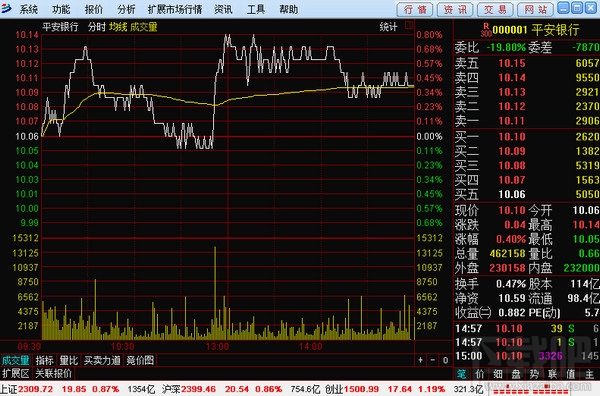Viewport: 600px width, 396px height.
Task: Switch to the 细 tab in quote panel
Action: point(498,374)
